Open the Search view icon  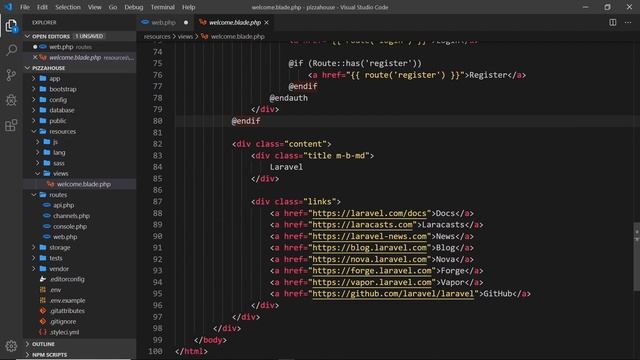tap(11, 50)
